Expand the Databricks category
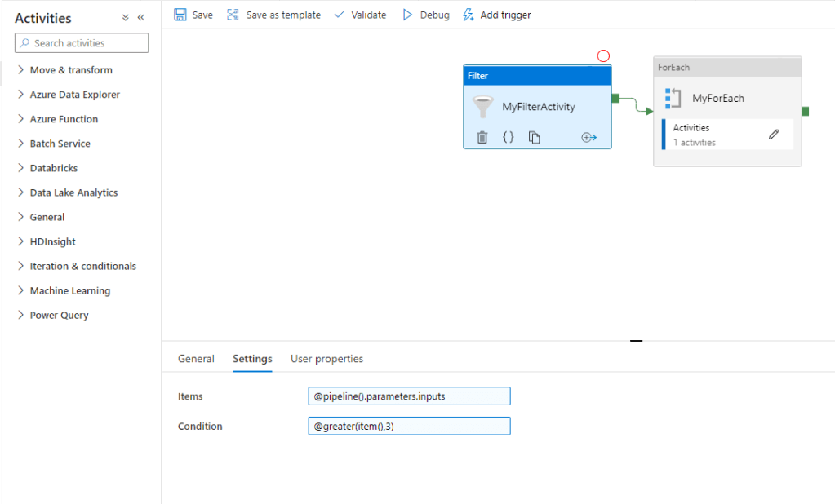 [x=53, y=168]
